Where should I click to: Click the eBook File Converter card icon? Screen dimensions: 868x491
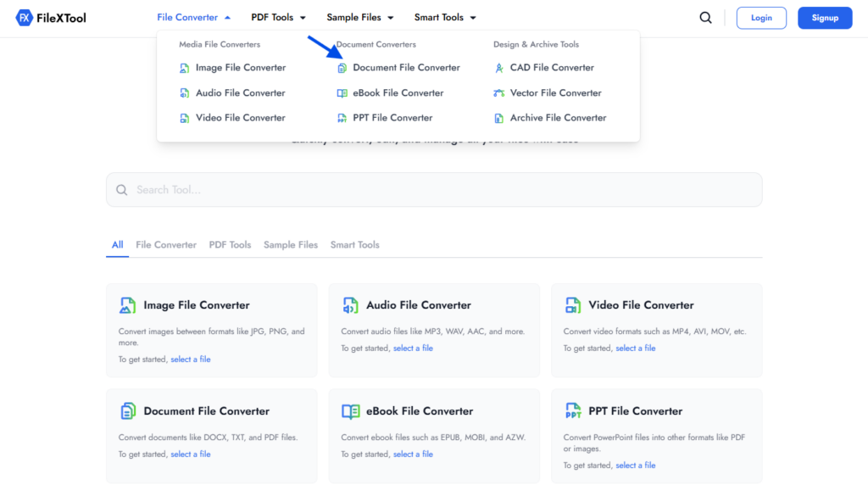point(350,410)
